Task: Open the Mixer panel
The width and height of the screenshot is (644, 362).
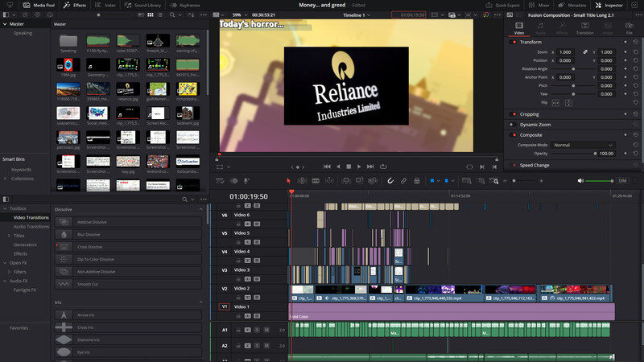Action: point(539,6)
